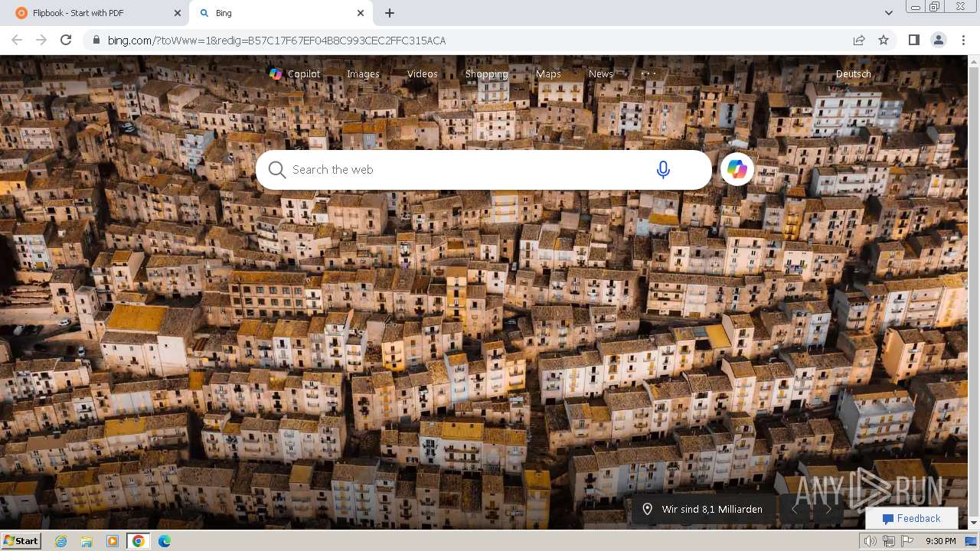This screenshot has width=980, height=551.
Task: Expand the tab search dropdown chevron
Action: 888,13
